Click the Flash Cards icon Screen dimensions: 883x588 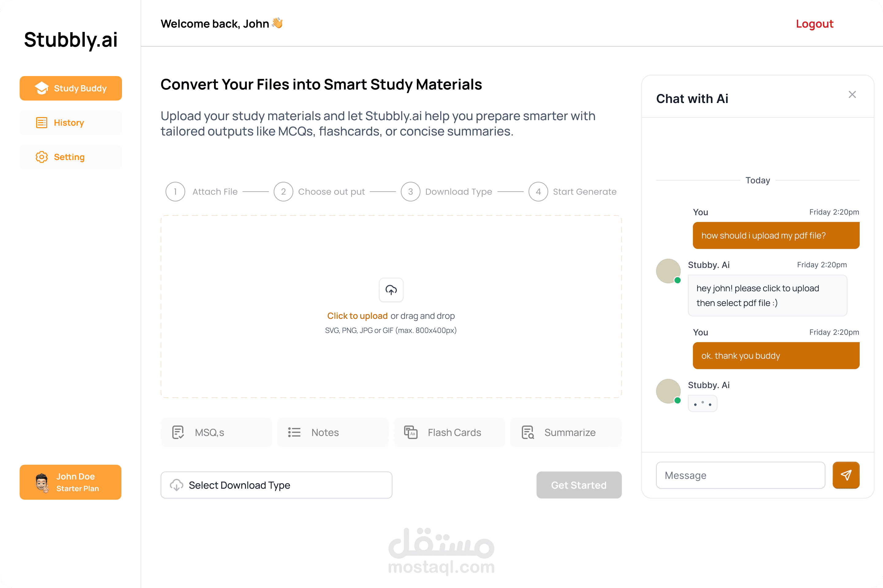411,432
